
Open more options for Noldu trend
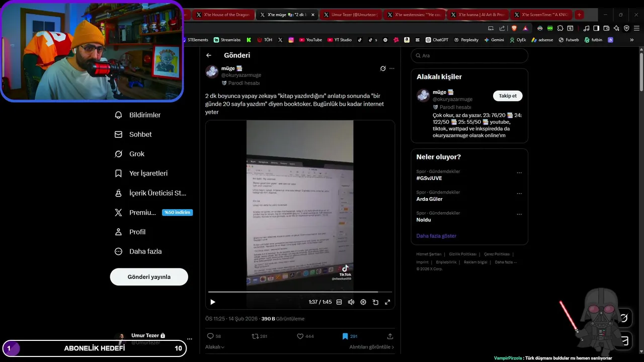tap(519, 214)
